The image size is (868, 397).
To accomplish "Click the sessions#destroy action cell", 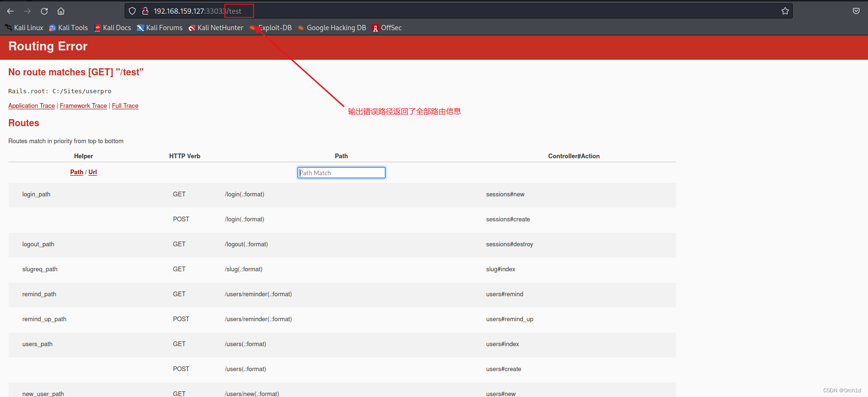I will [x=510, y=244].
